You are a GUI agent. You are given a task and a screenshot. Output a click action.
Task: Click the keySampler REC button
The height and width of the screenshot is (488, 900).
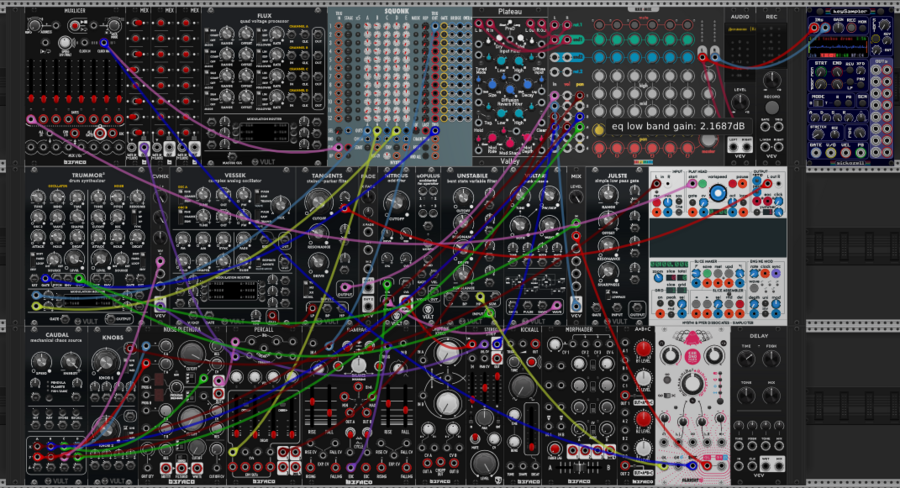(851, 26)
